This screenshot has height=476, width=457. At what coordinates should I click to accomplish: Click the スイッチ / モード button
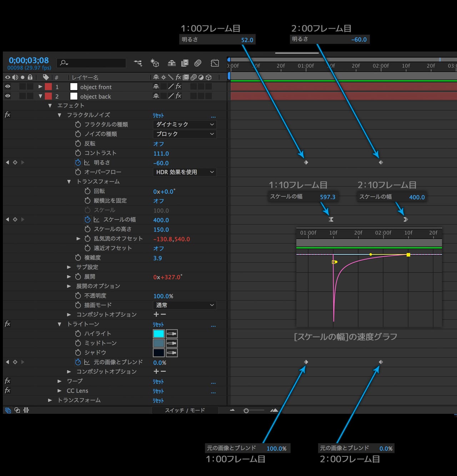pos(185,410)
